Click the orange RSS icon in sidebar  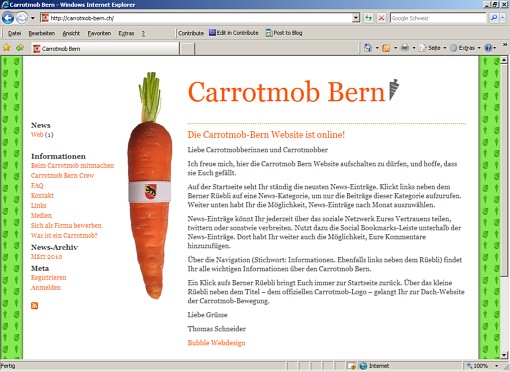(x=34, y=306)
